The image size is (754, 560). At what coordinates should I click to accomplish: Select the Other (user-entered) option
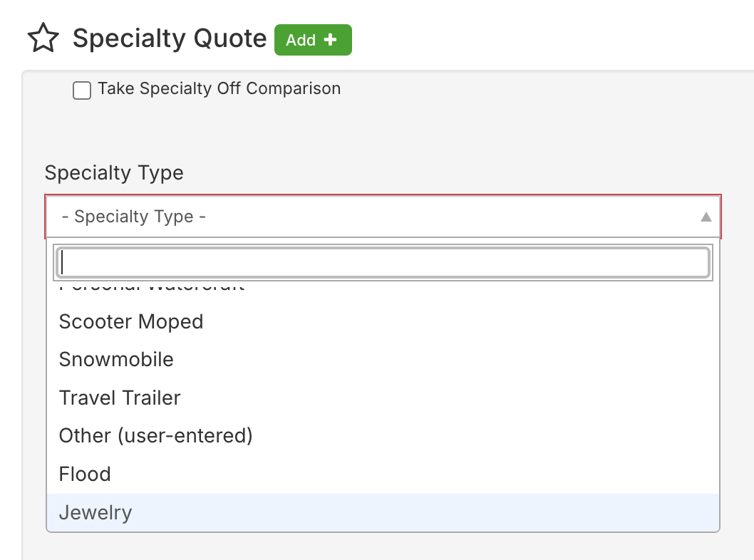pos(155,435)
